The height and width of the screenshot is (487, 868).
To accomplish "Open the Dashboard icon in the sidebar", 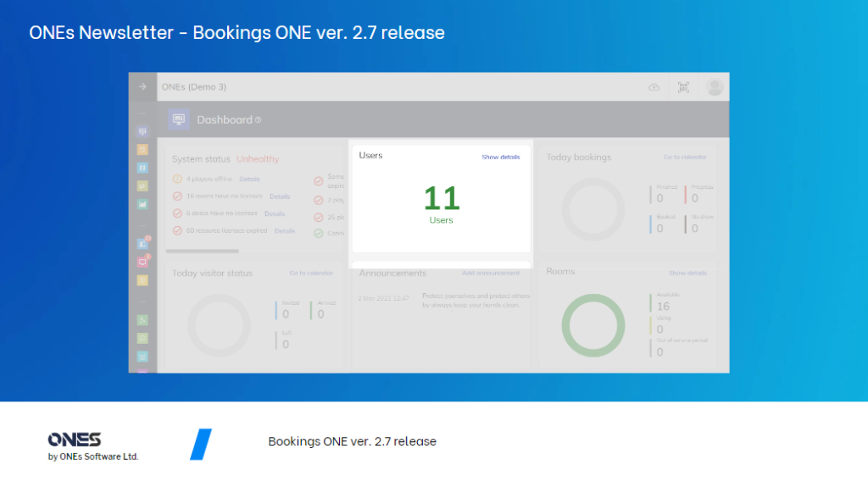I will click(142, 132).
